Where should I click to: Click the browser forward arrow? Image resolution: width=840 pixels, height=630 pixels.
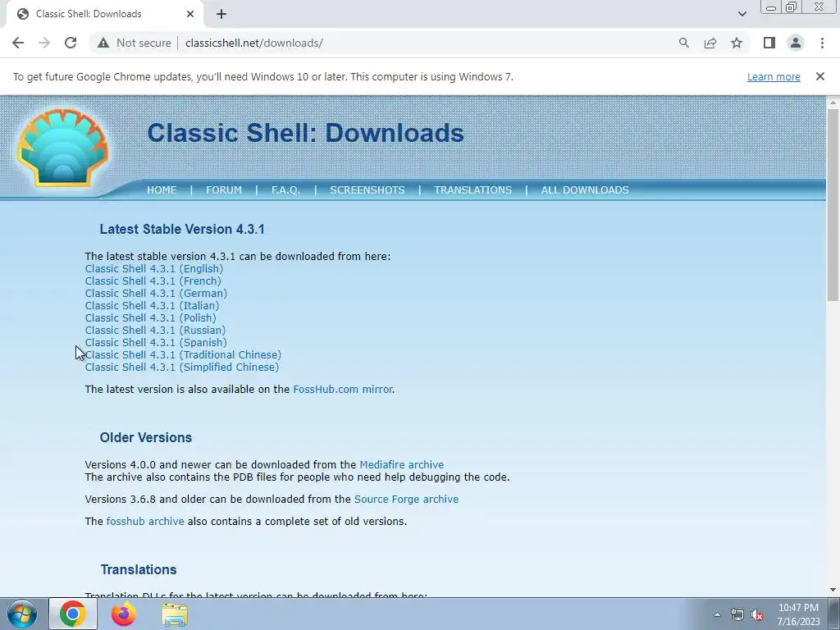(44, 43)
